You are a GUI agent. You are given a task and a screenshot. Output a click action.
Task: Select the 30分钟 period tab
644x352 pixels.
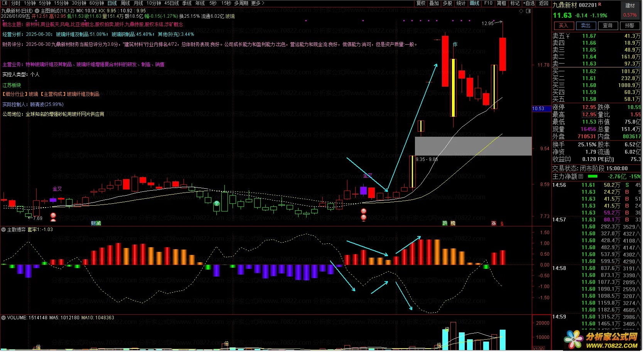(79, 3)
